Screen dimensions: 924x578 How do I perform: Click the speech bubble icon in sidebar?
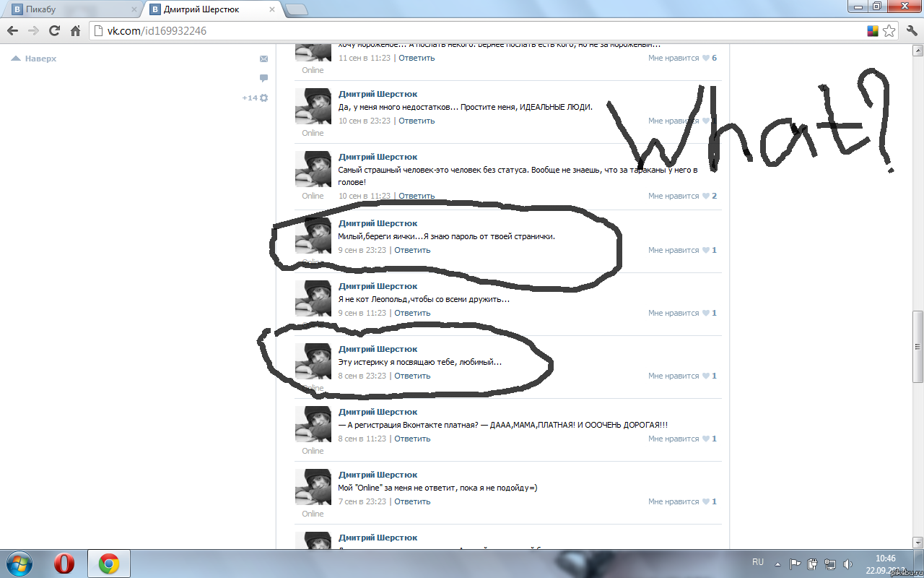coord(263,78)
